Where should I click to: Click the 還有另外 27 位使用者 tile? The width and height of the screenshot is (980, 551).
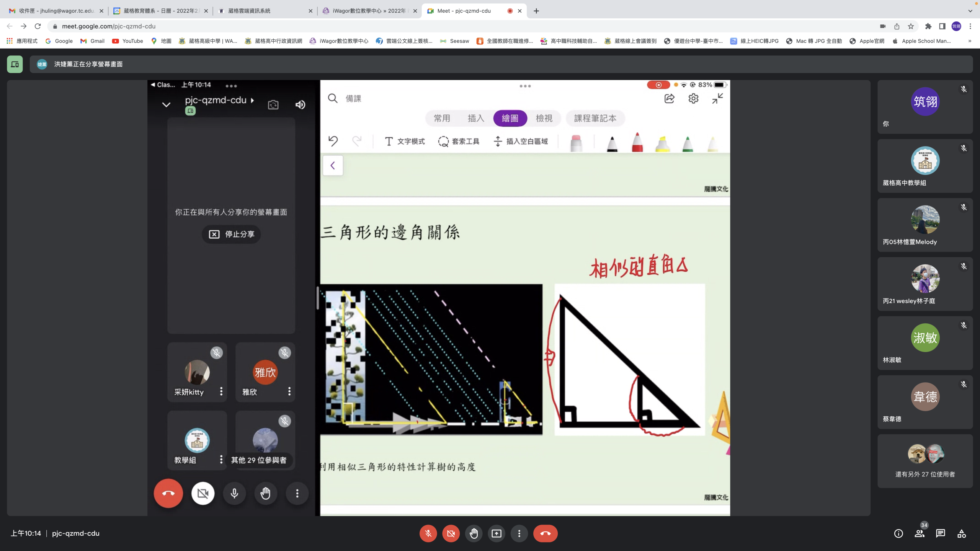tap(925, 461)
